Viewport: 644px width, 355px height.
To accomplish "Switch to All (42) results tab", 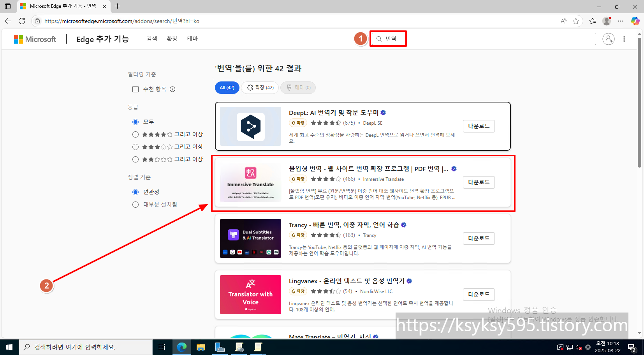I will [x=227, y=88].
